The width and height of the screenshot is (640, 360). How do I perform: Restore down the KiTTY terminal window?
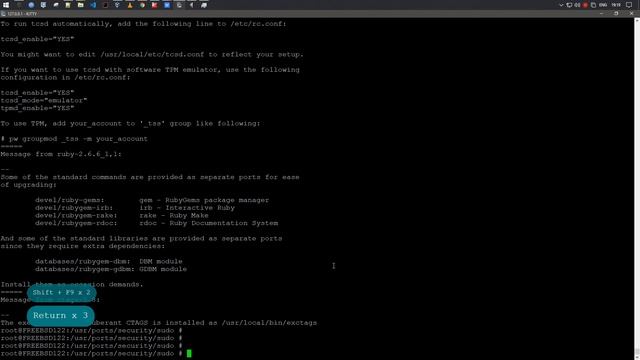616,13
